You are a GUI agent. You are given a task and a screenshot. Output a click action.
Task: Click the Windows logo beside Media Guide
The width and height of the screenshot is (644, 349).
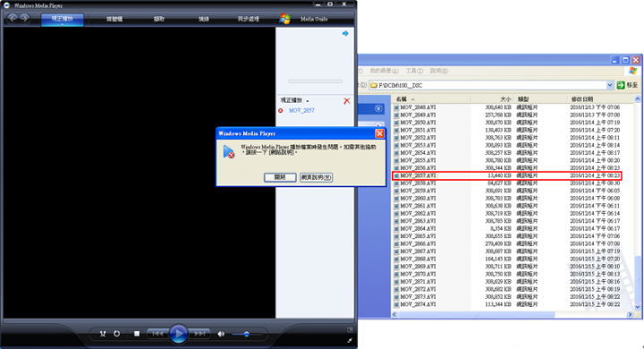(285, 19)
